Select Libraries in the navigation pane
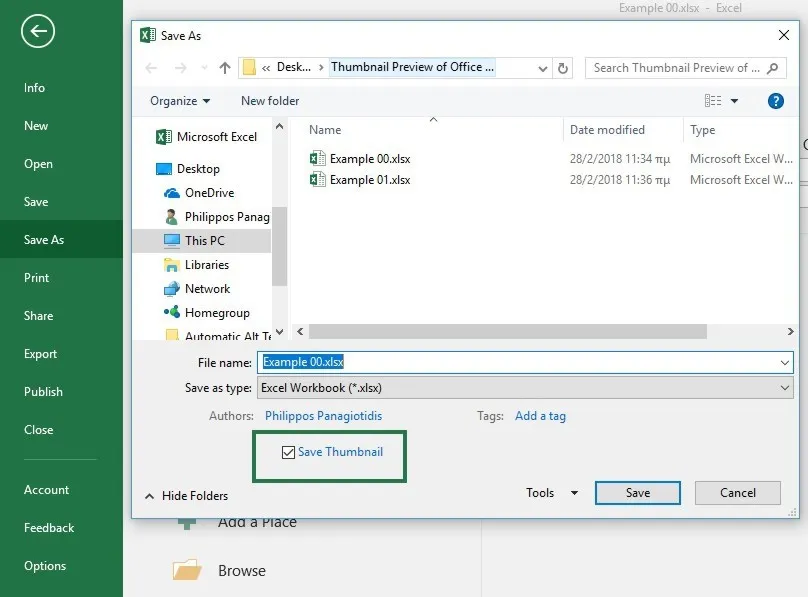 [x=196, y=265]
